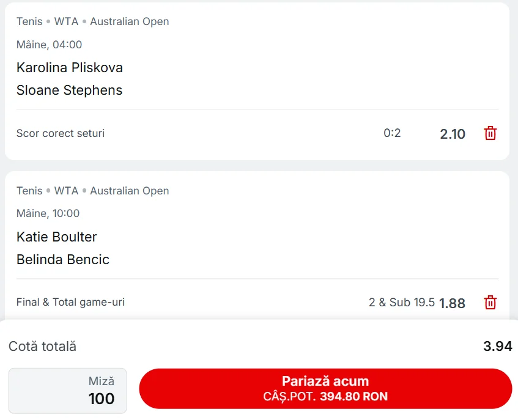Image resolution: width=518 pixels, height=420 pixels.
Task: Click the bullet dot before Australian Open label
Action: tap(83, 21)
